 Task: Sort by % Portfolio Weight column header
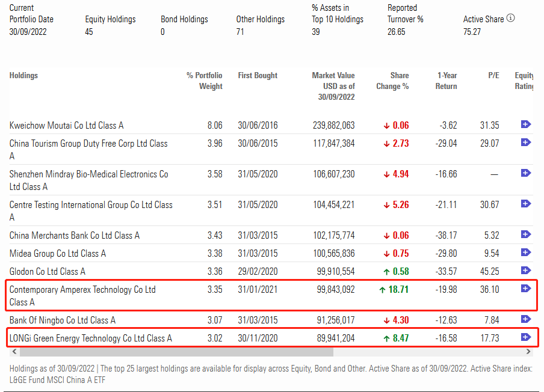pos(204,81)
